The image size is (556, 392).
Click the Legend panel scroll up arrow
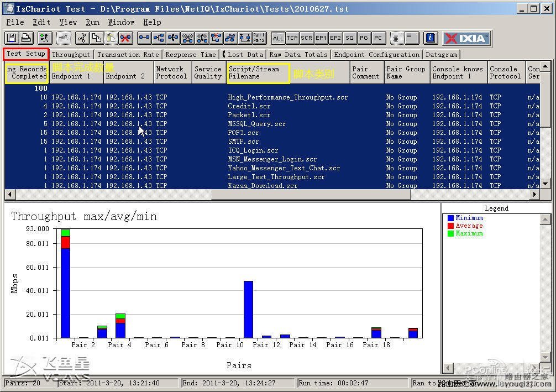coord(545,219)
